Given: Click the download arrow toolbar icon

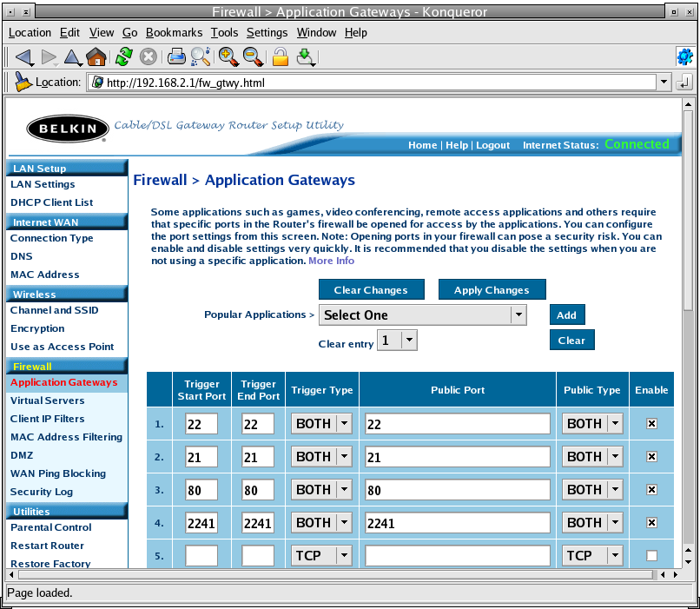Looking at the screenshot, I should (x=306, y=57).
